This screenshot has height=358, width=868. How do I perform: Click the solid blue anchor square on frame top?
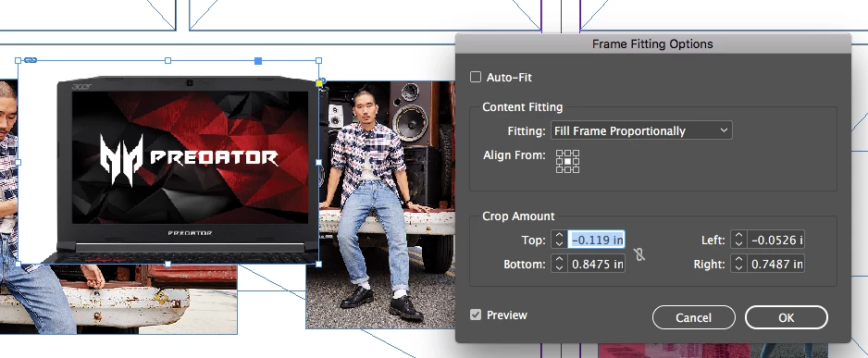pos(258,60)
